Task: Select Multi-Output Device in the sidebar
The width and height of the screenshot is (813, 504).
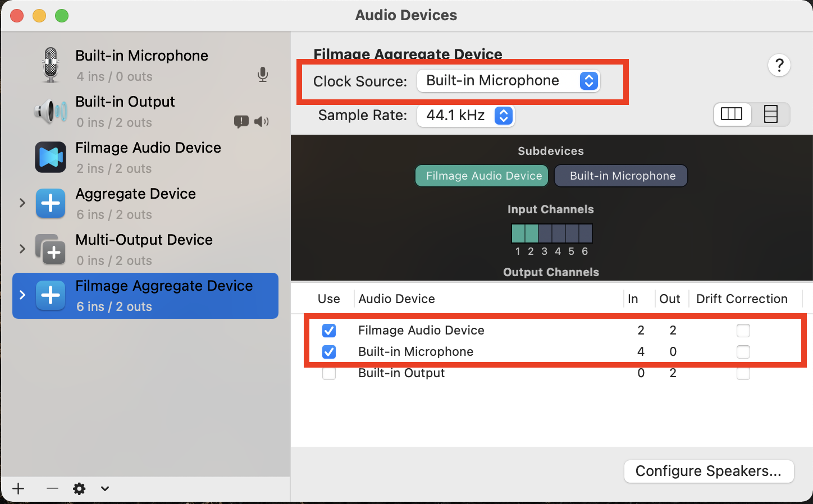Action: click(x=145, y=249)
